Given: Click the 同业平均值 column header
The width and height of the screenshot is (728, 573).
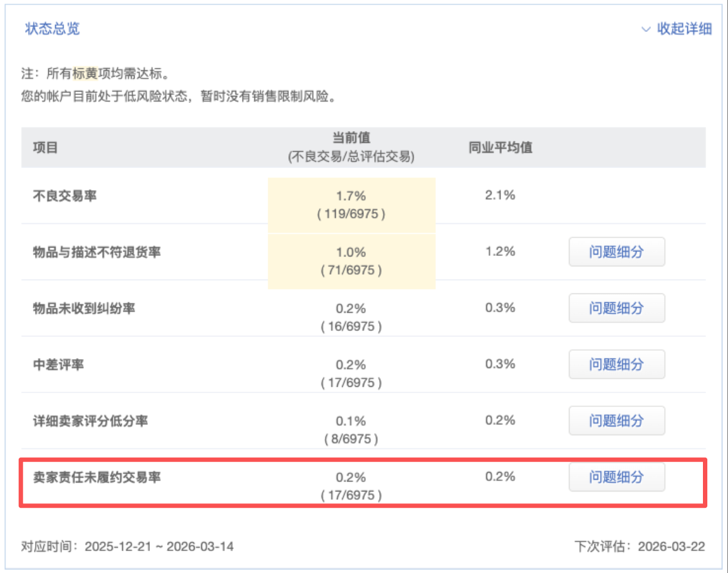Looking at the screenshot, I should click(500, 148).
